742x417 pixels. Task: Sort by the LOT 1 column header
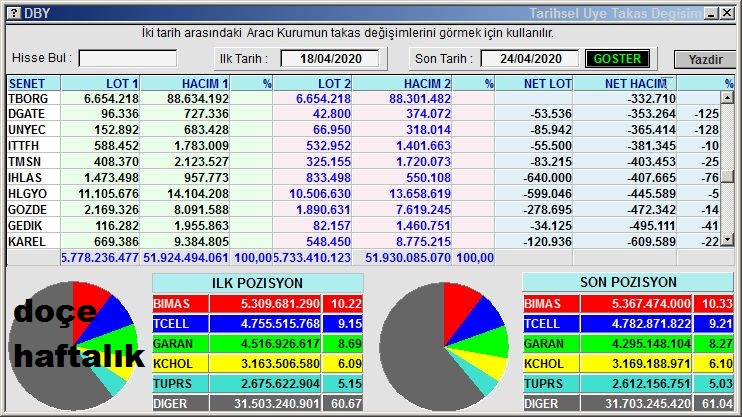100,83
